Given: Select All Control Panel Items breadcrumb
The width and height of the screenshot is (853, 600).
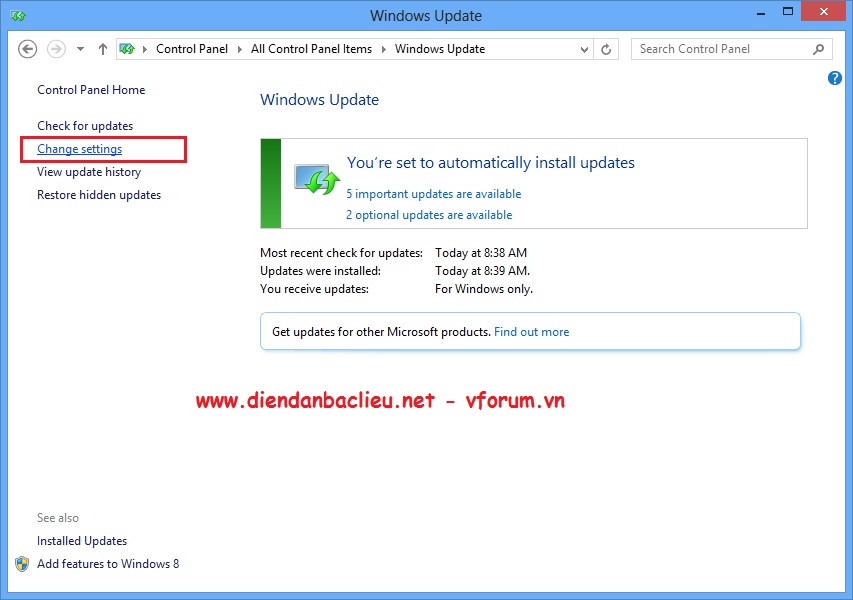Looking at the screenshot, I should pos(311,49).
